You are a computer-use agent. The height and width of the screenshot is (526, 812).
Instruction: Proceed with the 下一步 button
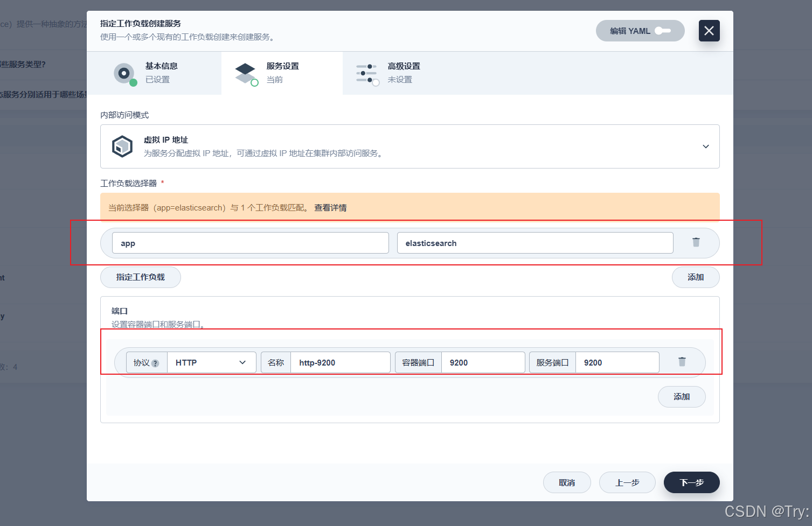692,482
